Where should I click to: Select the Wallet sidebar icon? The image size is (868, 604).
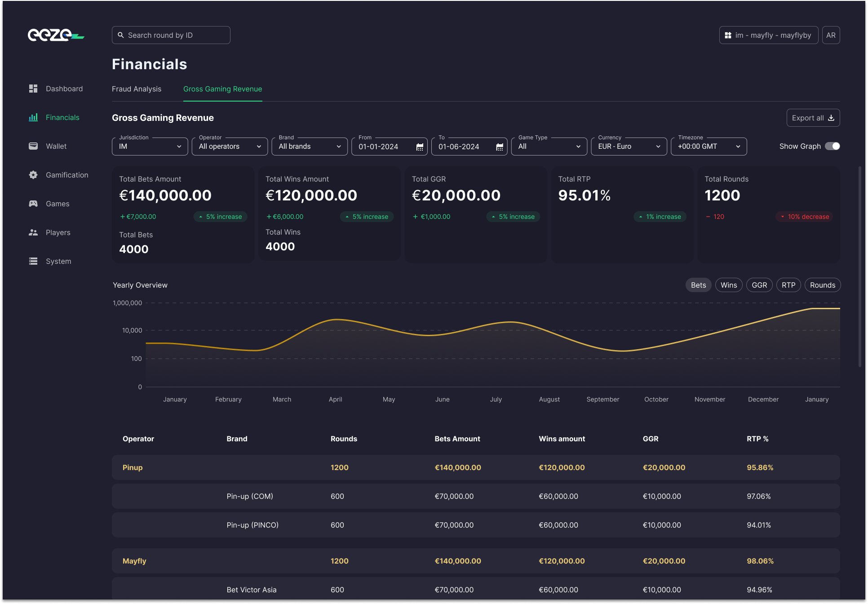[x=33, y=146]
